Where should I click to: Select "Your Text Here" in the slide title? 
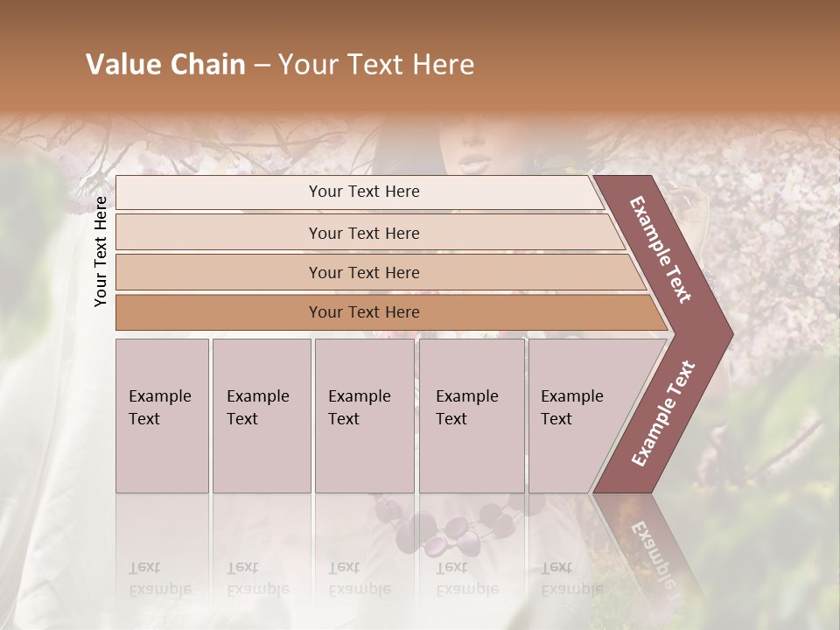pos(376,65)
